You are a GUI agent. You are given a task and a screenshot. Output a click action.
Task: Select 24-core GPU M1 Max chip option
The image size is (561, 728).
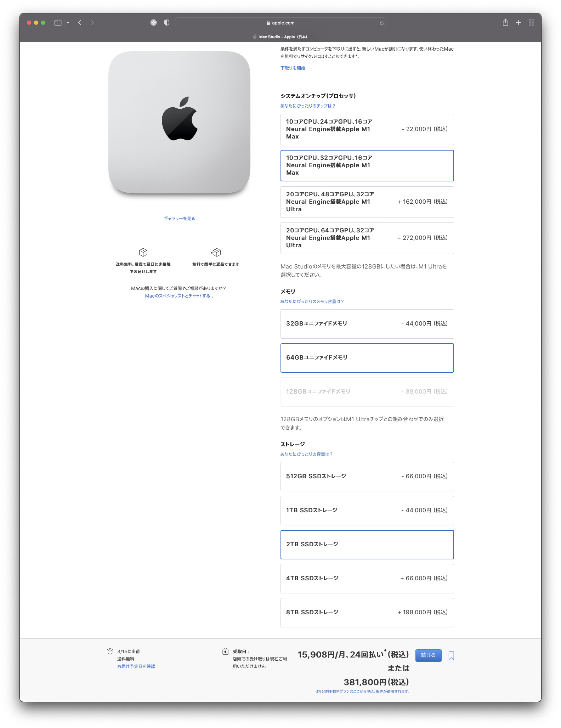367,129
